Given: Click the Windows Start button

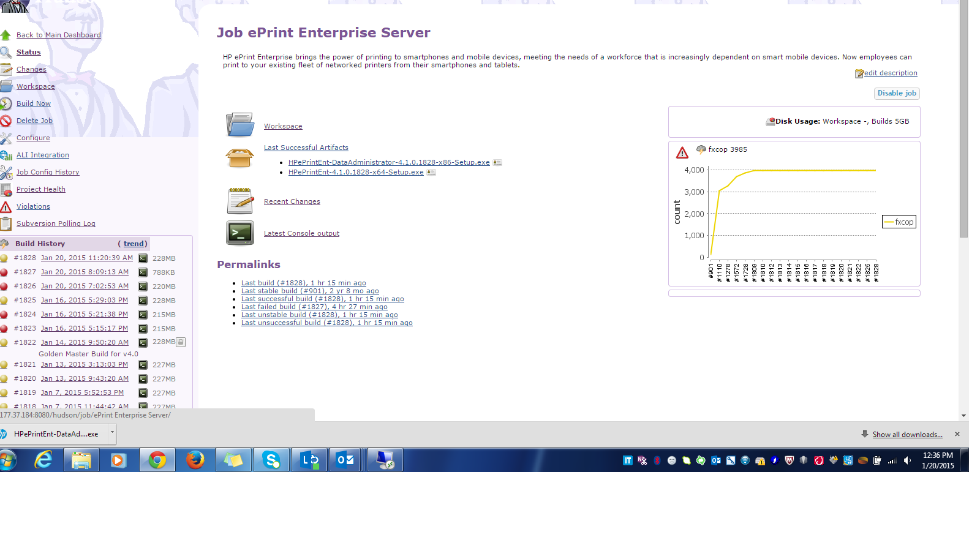Looking at the screenshot, I should click(x=8, y=460).
